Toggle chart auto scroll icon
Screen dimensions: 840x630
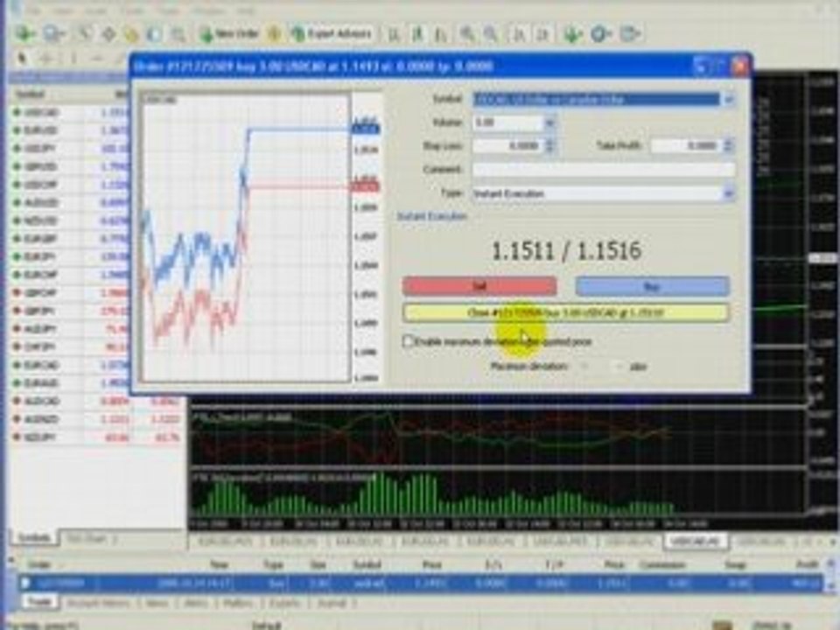[519, 34]
